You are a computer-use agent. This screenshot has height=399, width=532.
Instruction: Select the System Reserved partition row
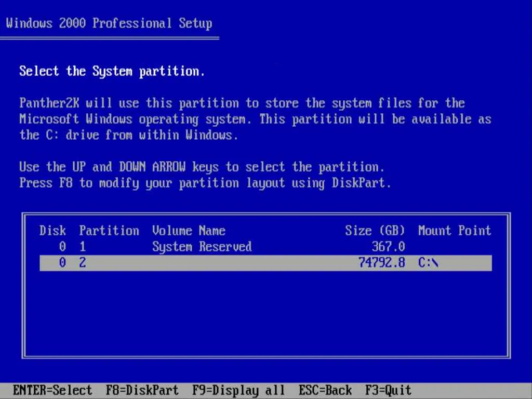coord(265,247)
